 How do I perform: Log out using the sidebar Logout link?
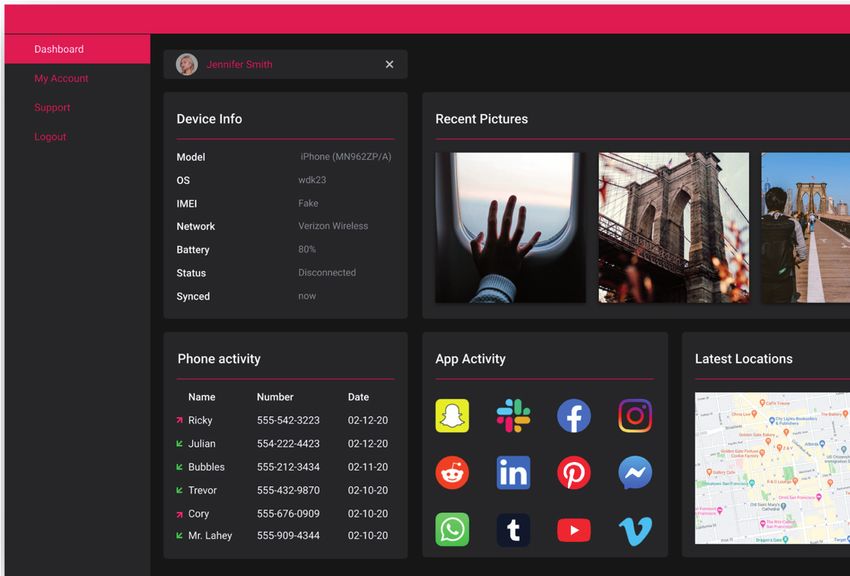[x=50, y=137]
